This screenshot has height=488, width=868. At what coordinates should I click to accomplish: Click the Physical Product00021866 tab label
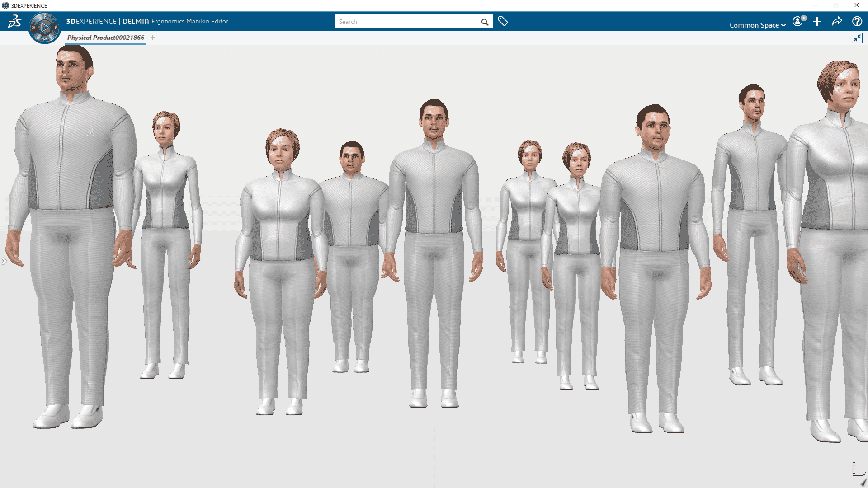pyautogui.click(x=105, y=37)
